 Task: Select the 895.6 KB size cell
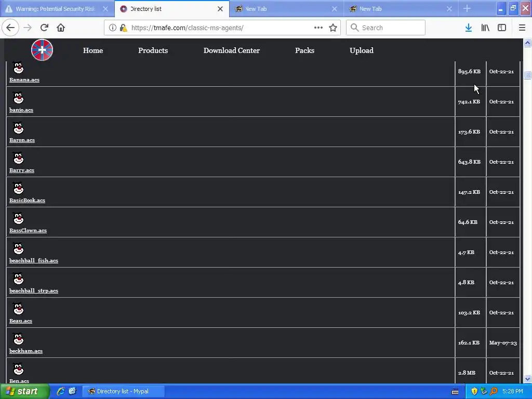point(471,72)
